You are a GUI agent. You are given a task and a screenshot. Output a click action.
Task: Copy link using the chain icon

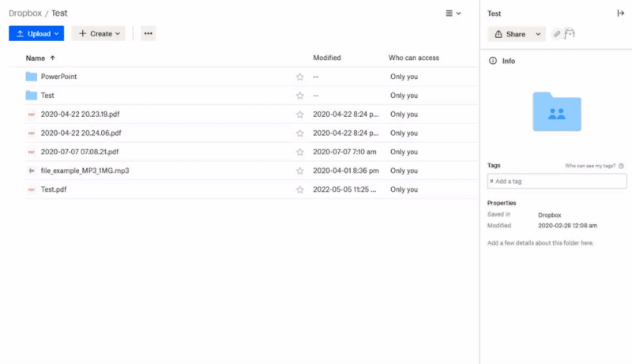pos(557,34)
